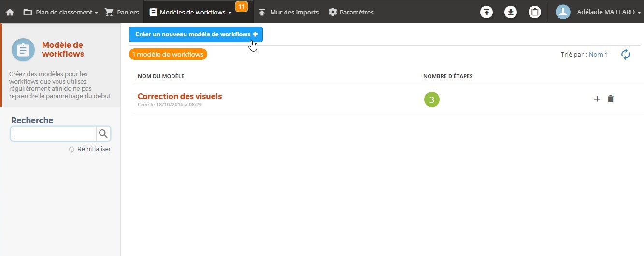The image size is (644, 256).
Task: Click the plus icon on Correction des visuels row
Action: tap(597, 99)
